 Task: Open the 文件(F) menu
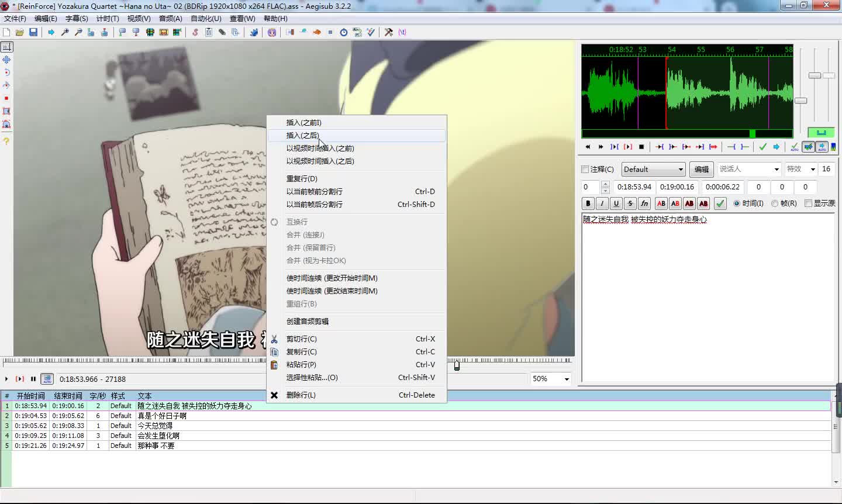click(x=15, y=19)
